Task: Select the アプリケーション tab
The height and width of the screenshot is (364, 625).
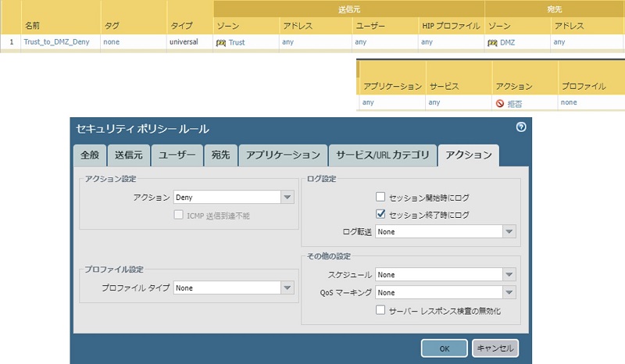Action: [x=283, y=155]
